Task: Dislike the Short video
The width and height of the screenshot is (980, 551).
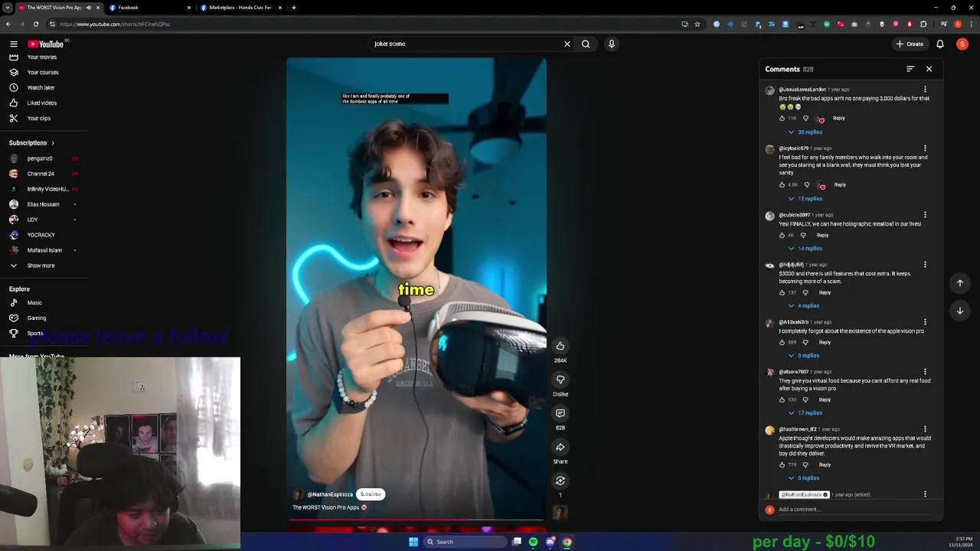Action: coord(560,380)
